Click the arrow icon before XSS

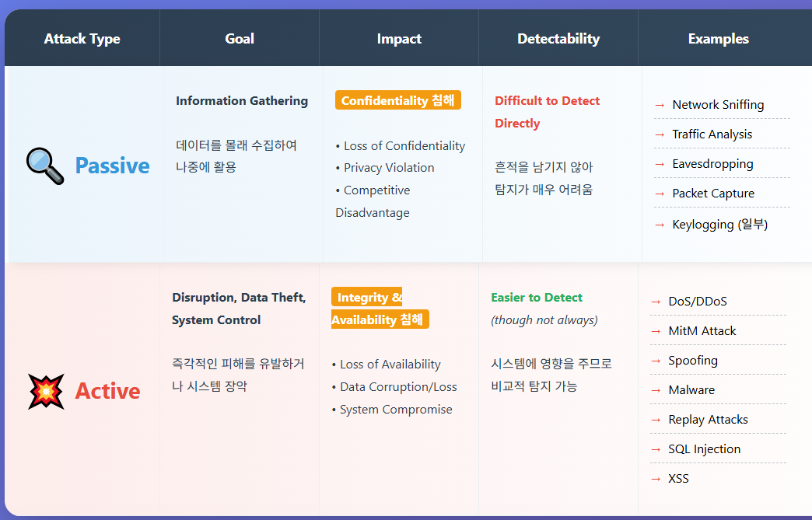656,479
